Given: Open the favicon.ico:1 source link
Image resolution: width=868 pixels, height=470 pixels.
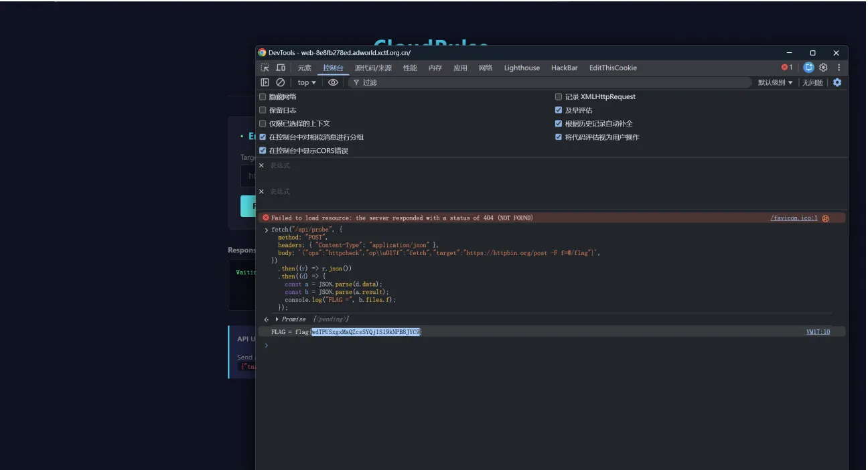Looking at the screenshot, I should (x=794, y=218).
